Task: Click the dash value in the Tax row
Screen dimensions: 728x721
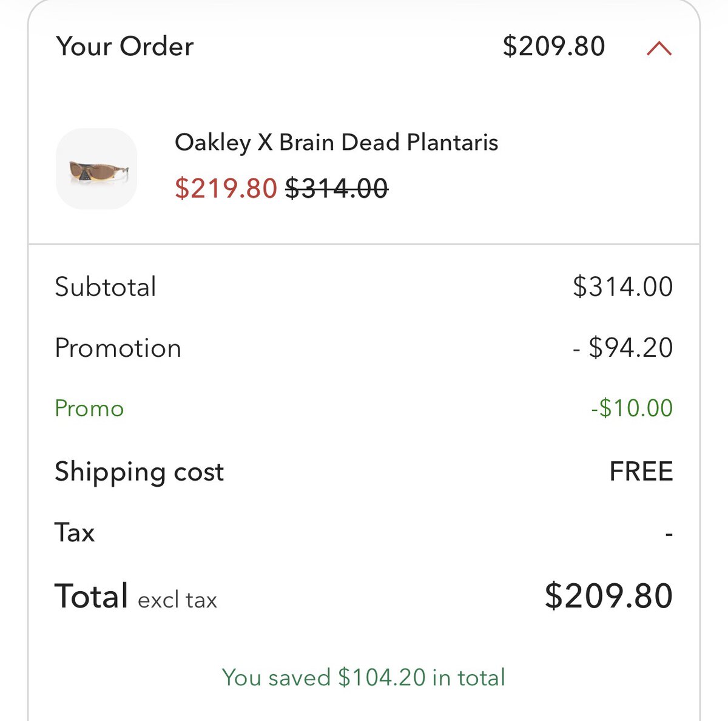Action: coord(669,535)
